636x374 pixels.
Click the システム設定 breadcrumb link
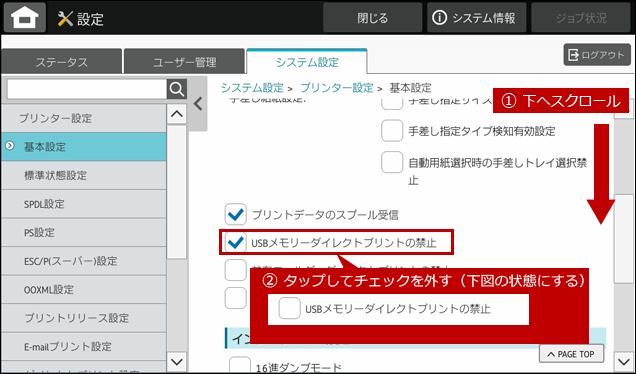pyautogui.click(x=252, y=88)
